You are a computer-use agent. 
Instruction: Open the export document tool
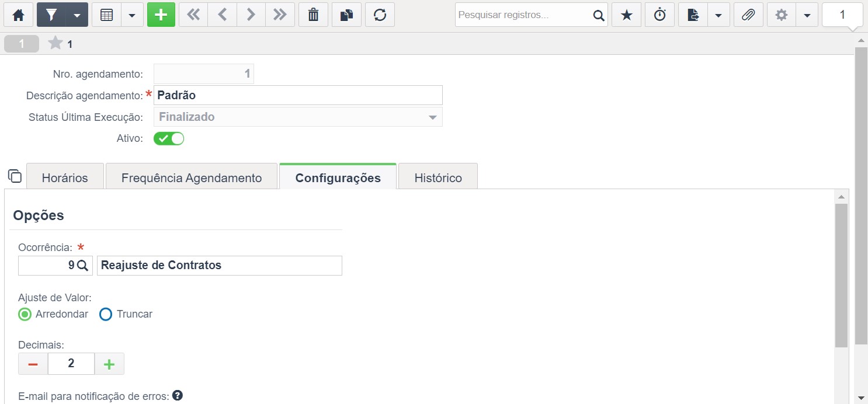(693, 15)
